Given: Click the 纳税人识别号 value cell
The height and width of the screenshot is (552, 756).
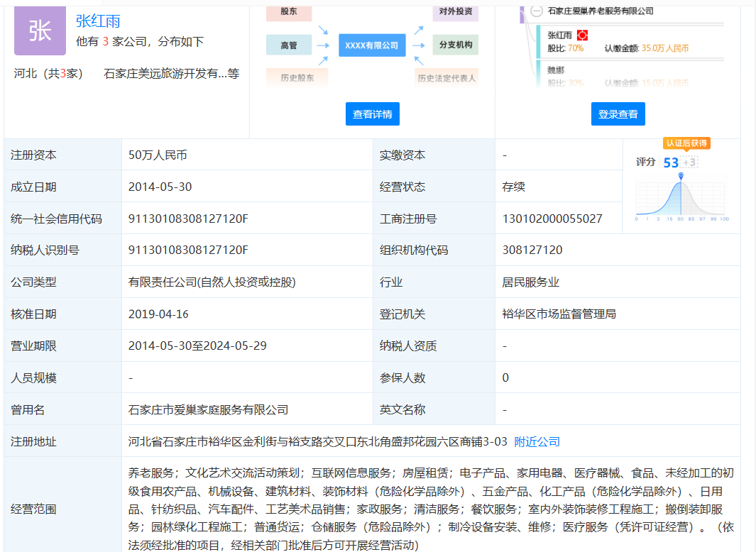Looking at the screenshot, I should coord(247,250).
